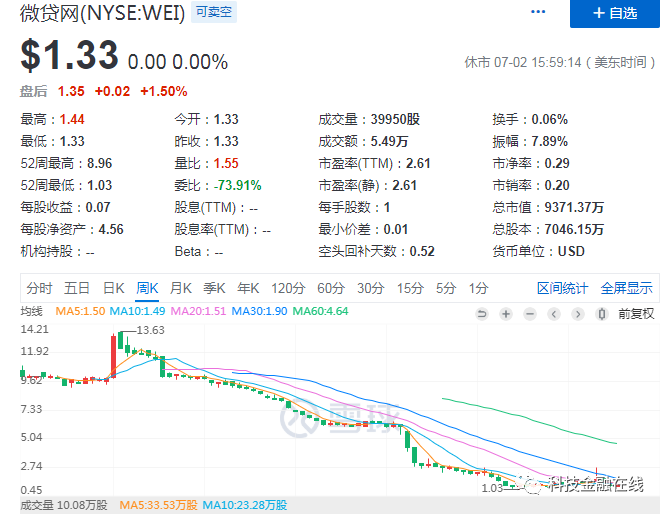Click the volume MA10:23.28万股 label
Image resolution: width=665 pixels, height=514 pixels.
[x=245, y=505]
